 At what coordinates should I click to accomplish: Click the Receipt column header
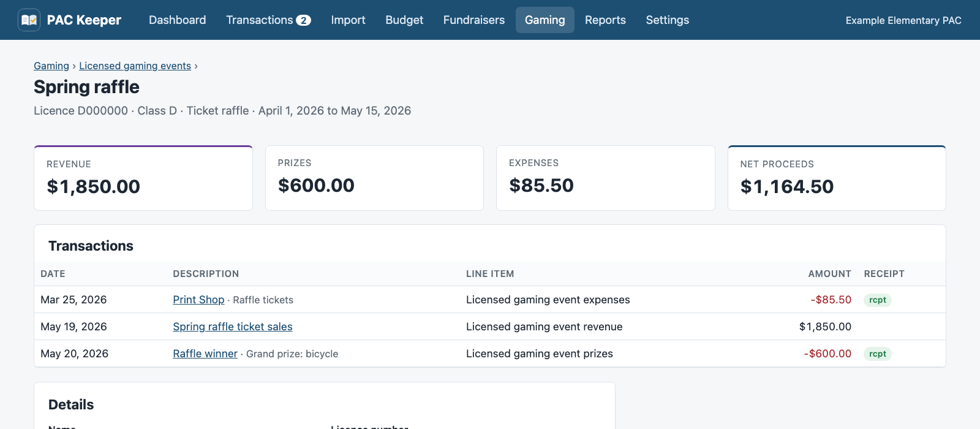(x=884, y=274)
